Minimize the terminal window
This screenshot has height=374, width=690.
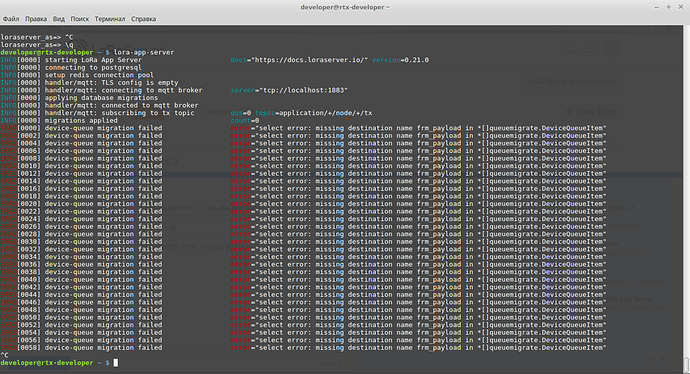657,7
